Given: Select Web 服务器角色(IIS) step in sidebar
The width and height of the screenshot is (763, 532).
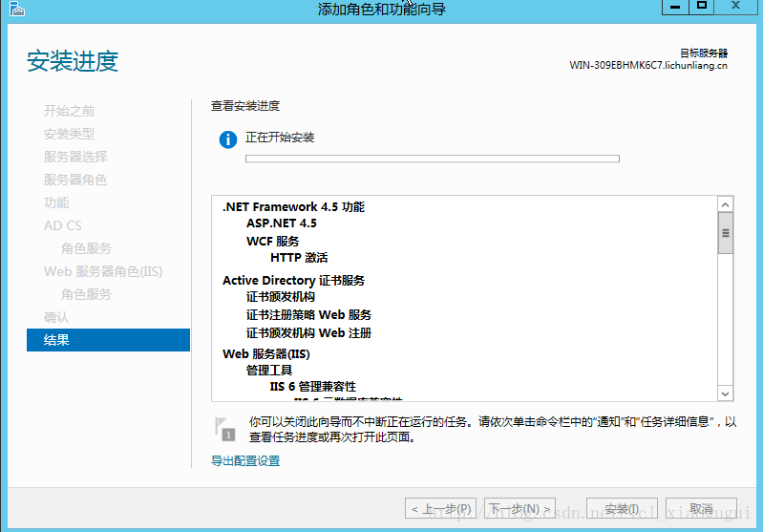Looking at the screenshot, I should (103, 271).
